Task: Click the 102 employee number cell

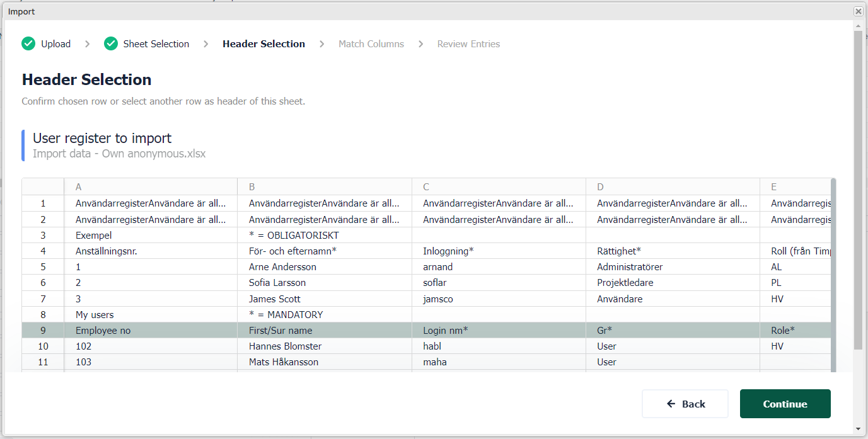Action: point(151,346)
